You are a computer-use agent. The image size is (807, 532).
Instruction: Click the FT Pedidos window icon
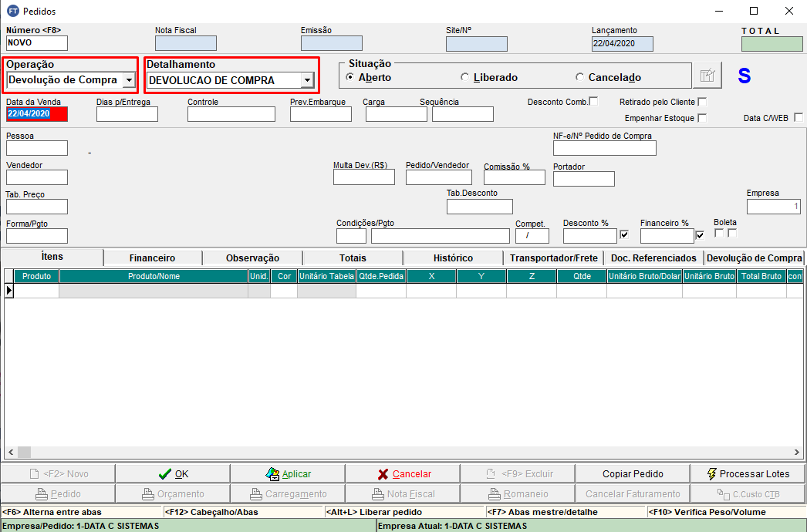[x=12, y=12]
